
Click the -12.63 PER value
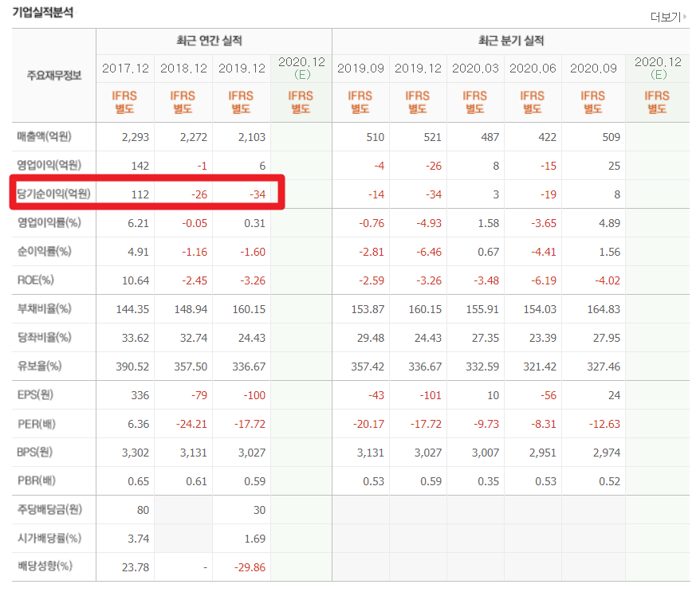(604, 424)
